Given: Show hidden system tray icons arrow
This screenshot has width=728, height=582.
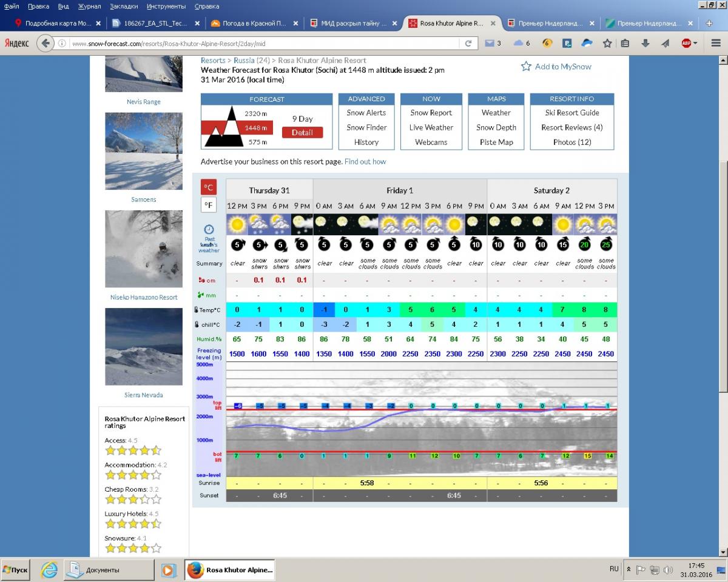Looking at the screenshot, I should (x=629, y=570).
